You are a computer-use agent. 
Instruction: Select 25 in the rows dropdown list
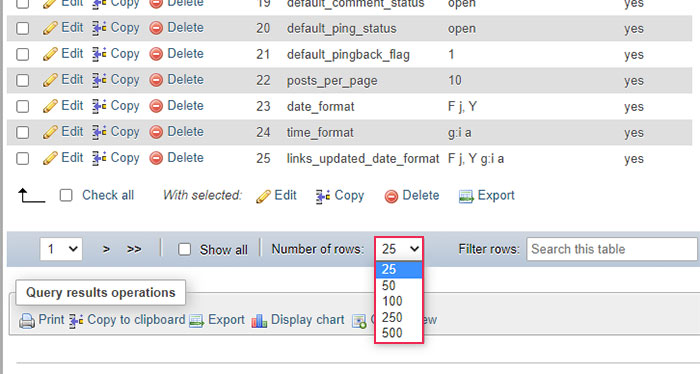pos(399,269)
